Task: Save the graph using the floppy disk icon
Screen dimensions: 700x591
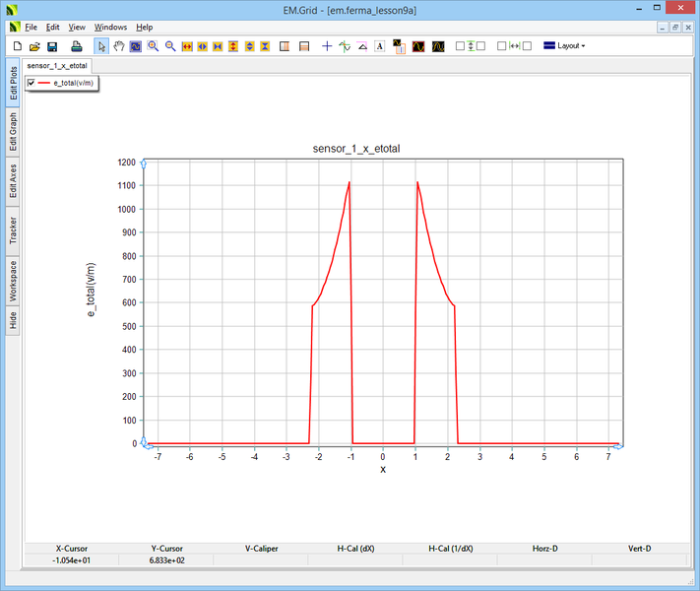Action: coord(52,46)
